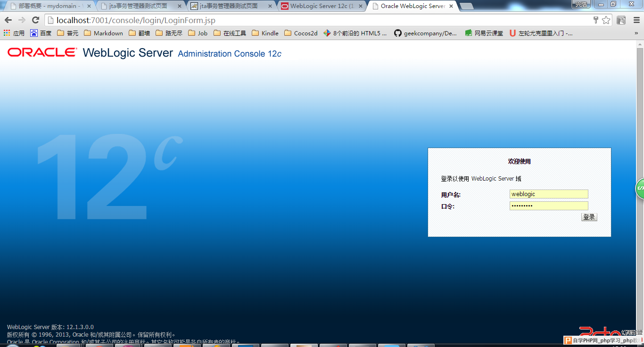Open the saved password key icon

596,20
